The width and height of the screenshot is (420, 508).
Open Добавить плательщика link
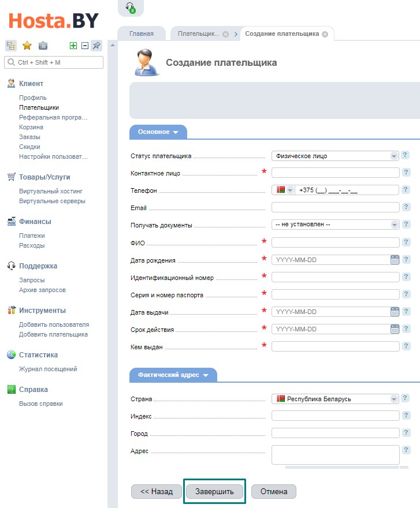pyautogui.click(x=53, y=334)
